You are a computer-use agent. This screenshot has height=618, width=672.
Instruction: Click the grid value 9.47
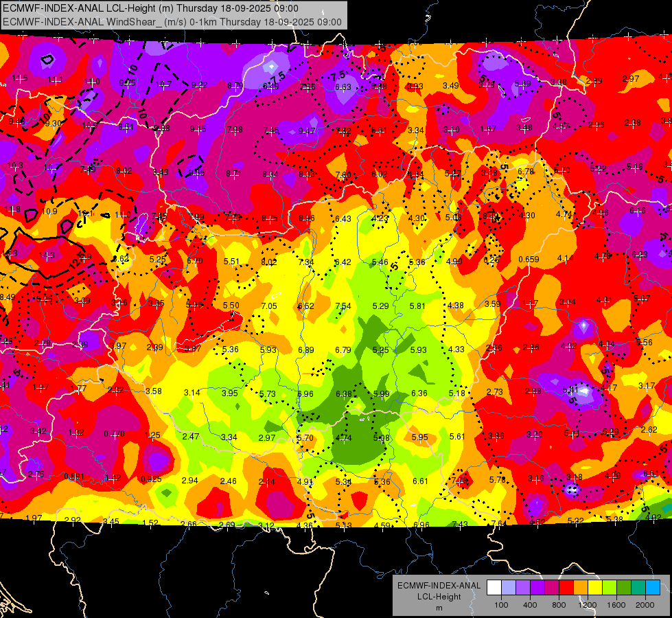coord(307,130)
